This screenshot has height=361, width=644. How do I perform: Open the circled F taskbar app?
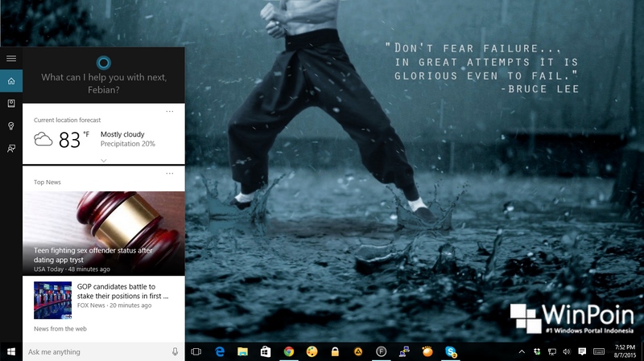tap(381, 351)
